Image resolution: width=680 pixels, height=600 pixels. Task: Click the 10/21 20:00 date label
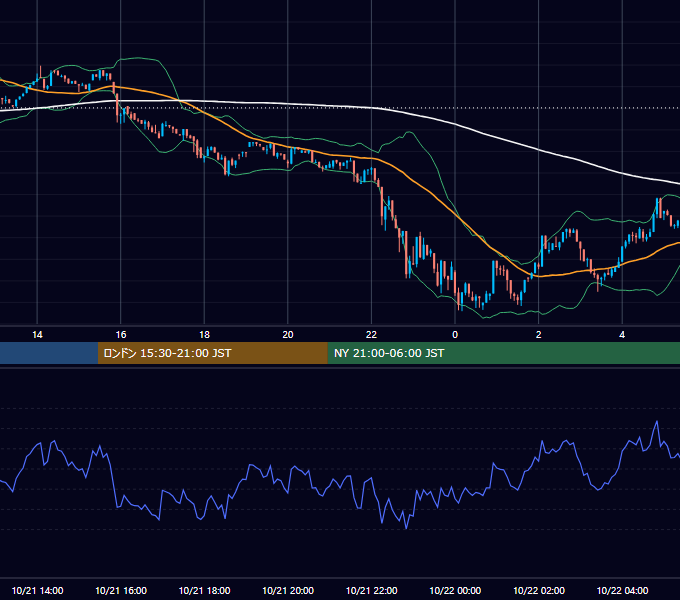point(288,590)
